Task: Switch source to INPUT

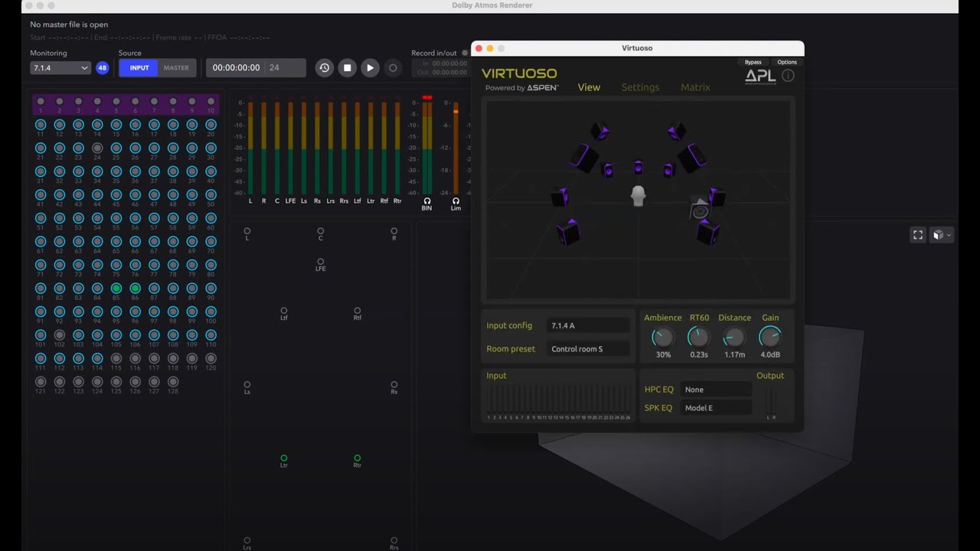Action: pos(139,68)
